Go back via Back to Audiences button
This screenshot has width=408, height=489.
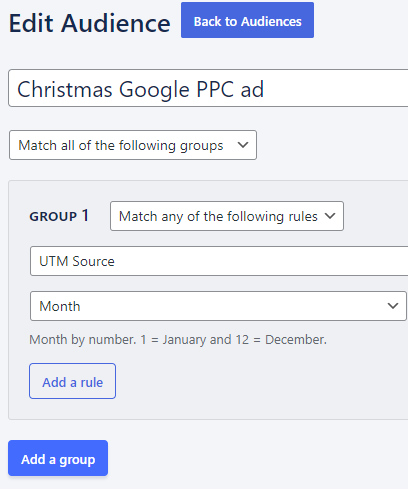247,20
